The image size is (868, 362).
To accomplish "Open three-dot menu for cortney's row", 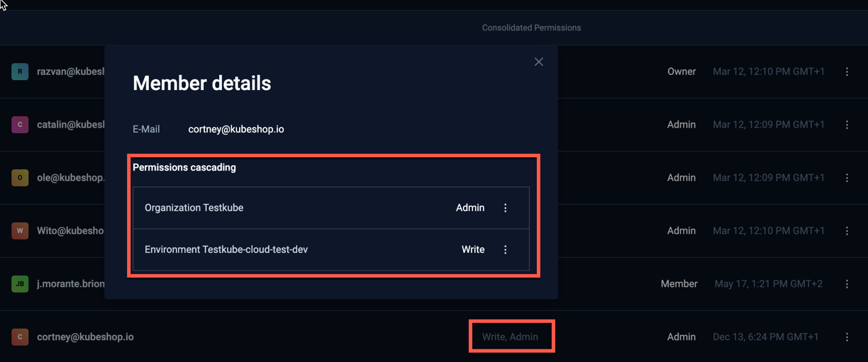I will point(847,337).
